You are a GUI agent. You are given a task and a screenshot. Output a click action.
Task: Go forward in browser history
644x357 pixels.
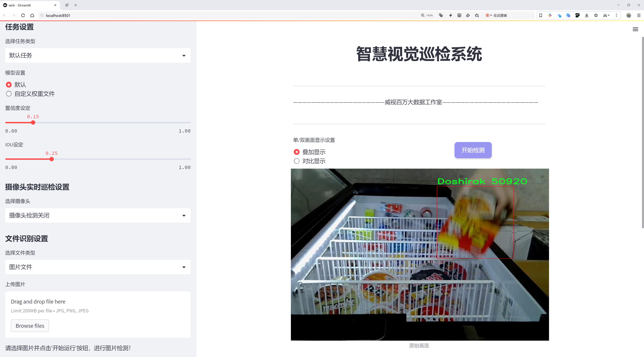click(x=14, y=15)
